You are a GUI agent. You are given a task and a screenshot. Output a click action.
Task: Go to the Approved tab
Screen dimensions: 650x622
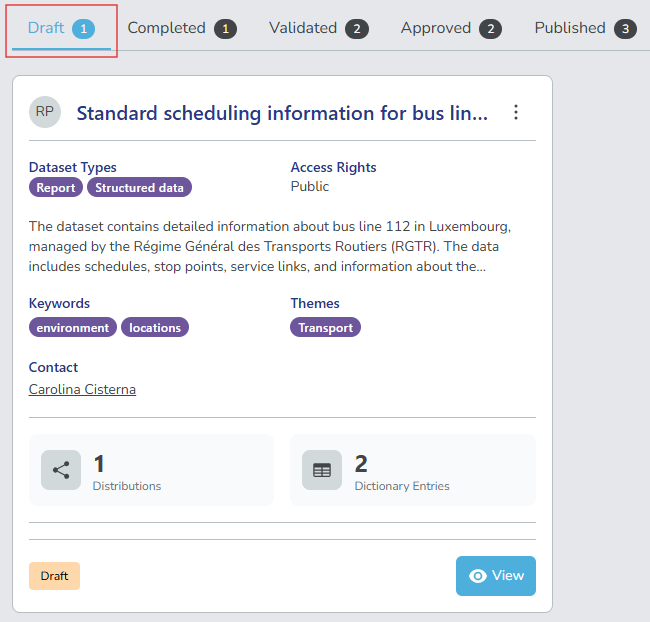click(x=436, y=28)
